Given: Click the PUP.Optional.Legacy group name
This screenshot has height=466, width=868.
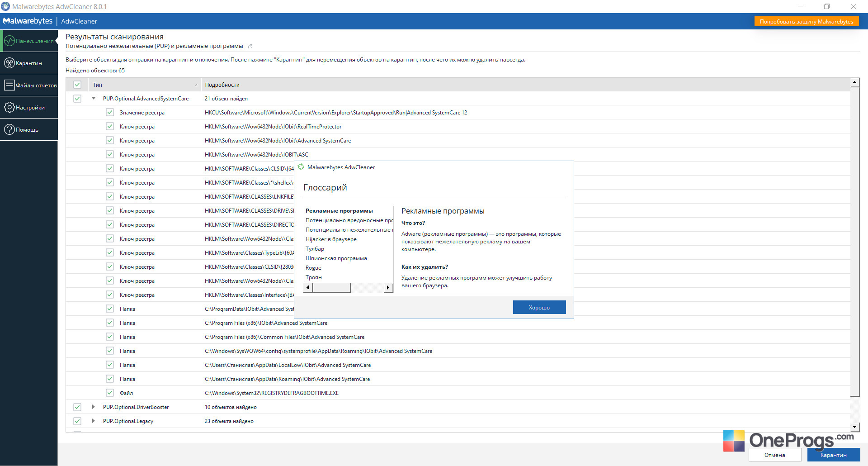Looking at the screenshot, I should coord(128,421).
